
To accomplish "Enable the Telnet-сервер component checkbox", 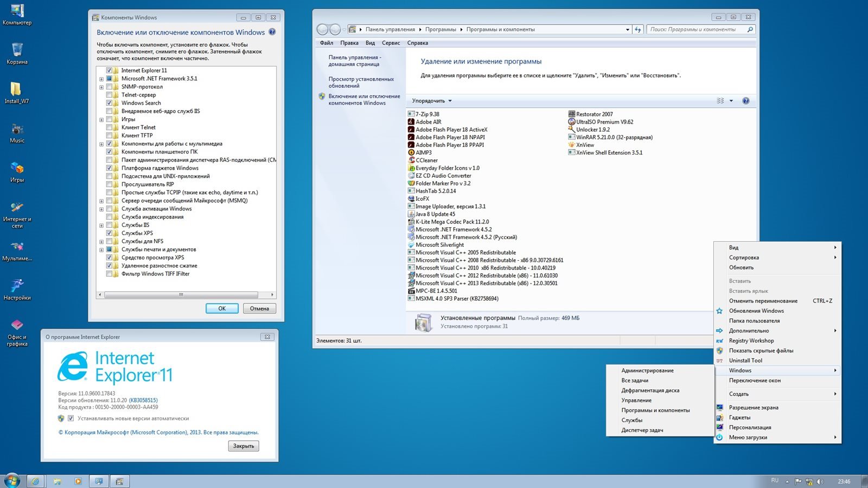I will point(110,95).
